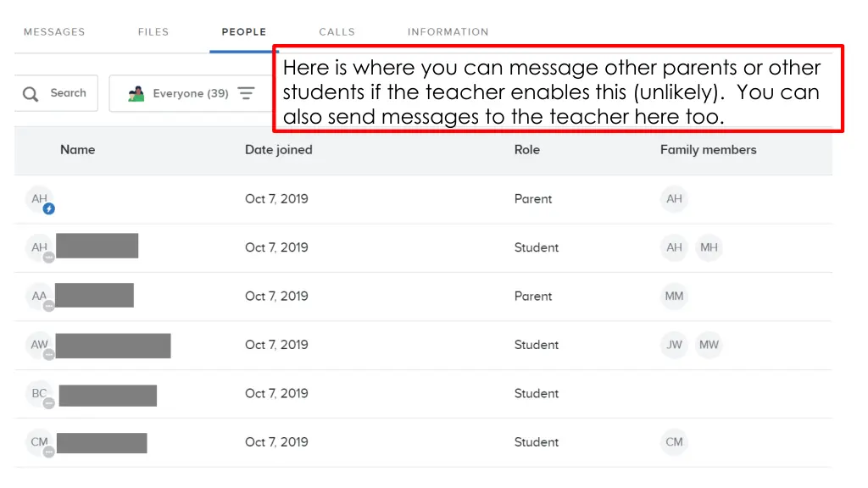Switch to the Messages tab
Screen dimensions: 868x488
54,32
